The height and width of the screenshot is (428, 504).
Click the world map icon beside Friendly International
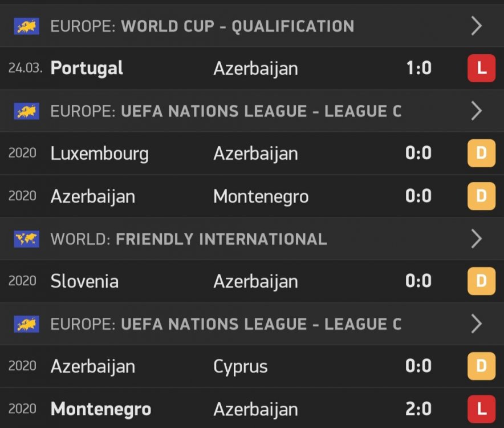[26, 239]
